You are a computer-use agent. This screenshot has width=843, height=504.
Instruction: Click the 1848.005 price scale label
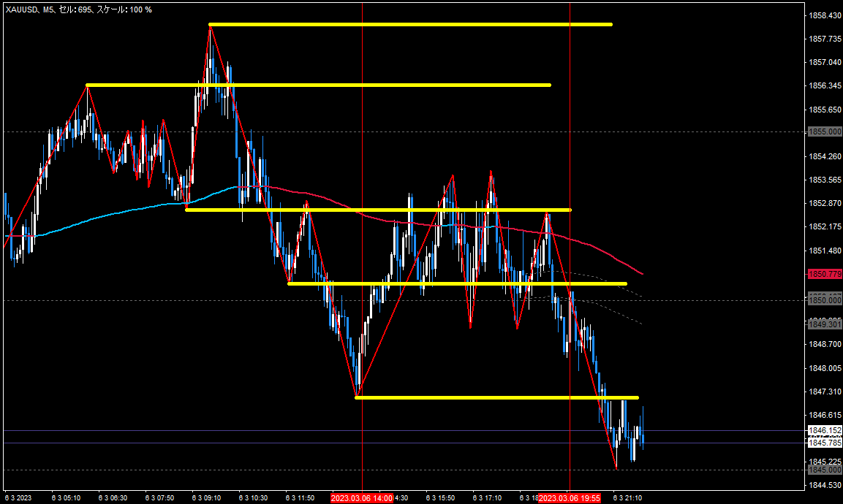(825, 368)
